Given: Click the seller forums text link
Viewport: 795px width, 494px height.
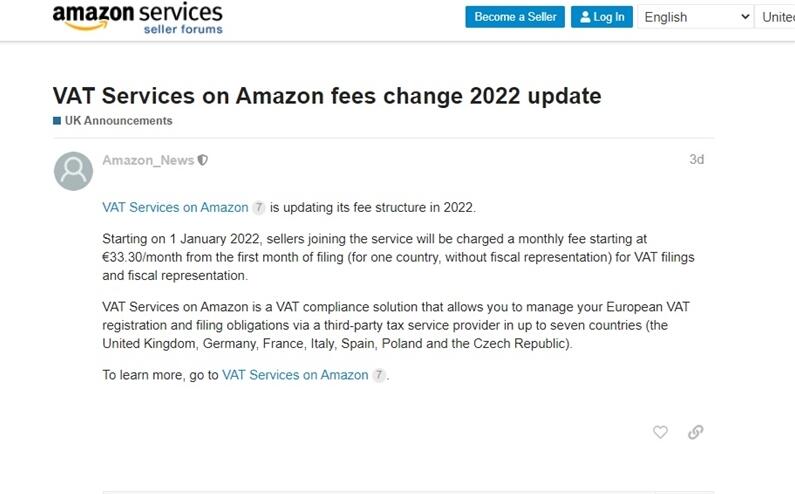Looking at the screenshot, I should click(x=183, y=29).
